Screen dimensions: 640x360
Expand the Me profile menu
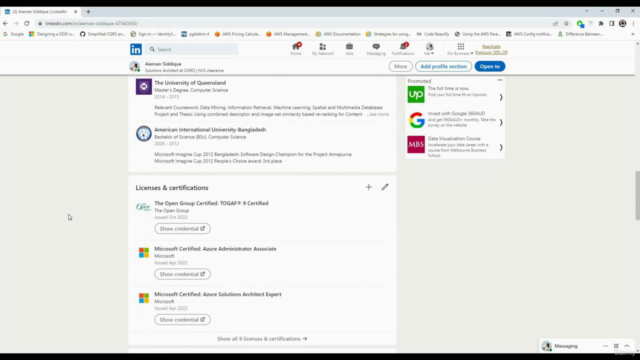(x=429, y=49)
